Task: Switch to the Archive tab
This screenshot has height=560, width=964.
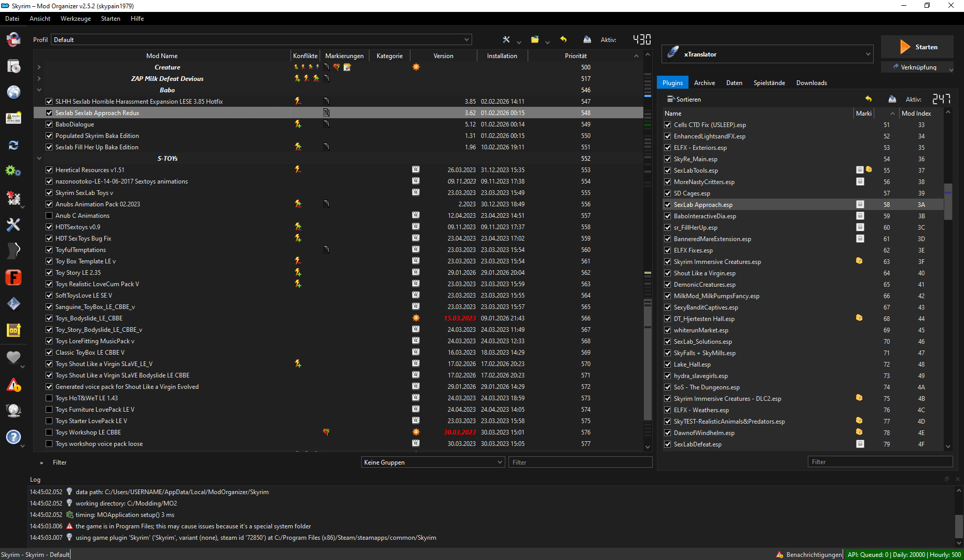Action: (x=705, y=83)
